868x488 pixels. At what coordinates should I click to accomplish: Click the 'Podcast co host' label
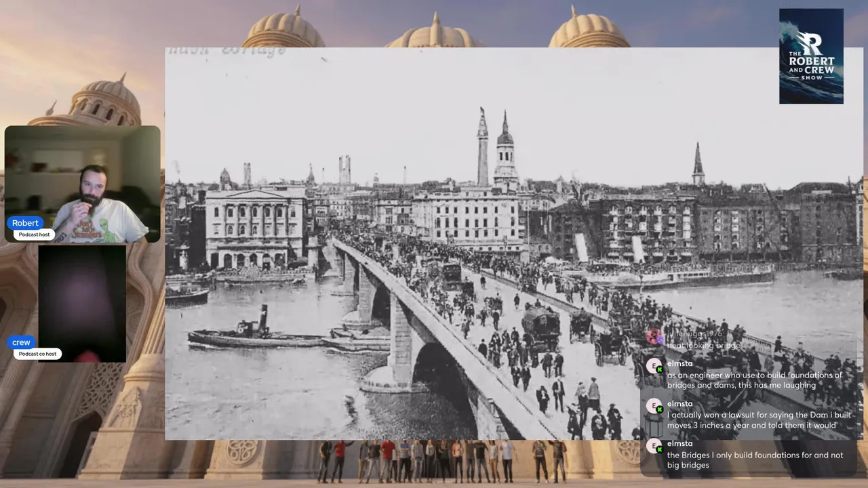37,354
